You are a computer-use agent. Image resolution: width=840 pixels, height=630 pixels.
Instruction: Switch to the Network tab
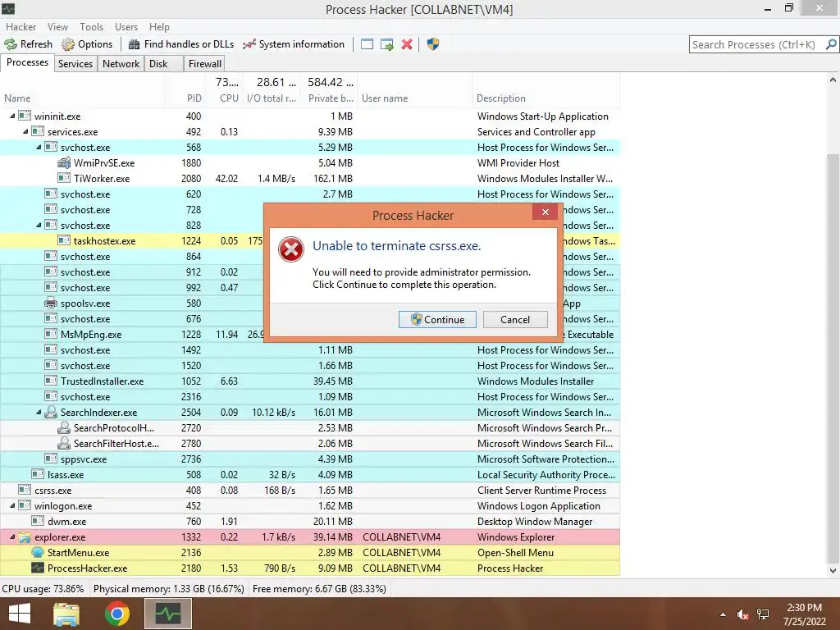tap(121, 64)
